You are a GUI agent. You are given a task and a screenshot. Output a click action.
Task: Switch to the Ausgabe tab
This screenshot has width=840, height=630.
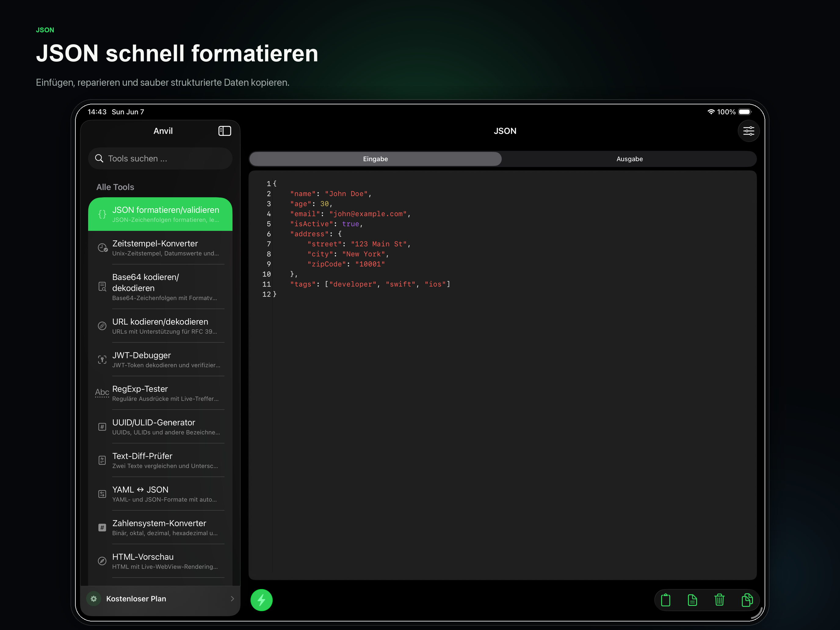click(629, 159)
